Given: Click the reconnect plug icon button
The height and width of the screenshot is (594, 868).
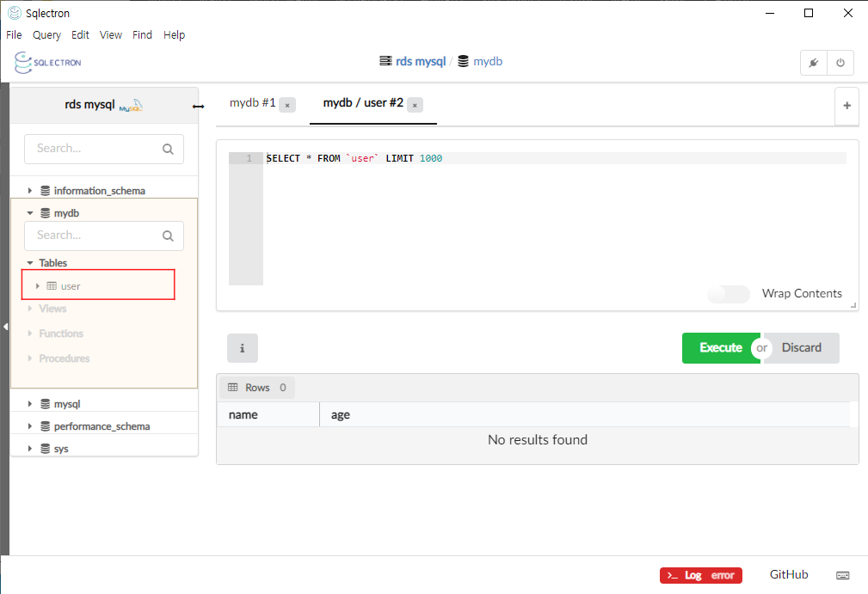Looking at the screenshot, I should pyautogui.click(x=814, y=63).
